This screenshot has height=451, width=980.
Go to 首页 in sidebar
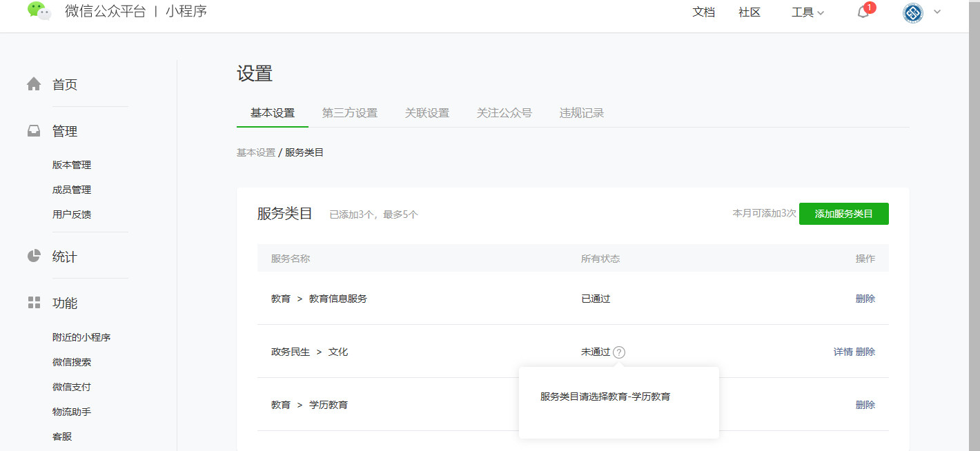tap(65, 85)
